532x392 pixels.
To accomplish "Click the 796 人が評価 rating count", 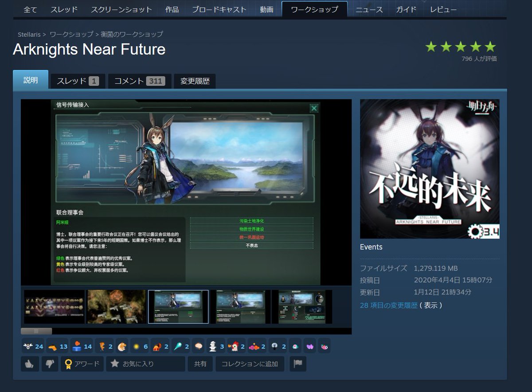I will click(x=479, y=59).
